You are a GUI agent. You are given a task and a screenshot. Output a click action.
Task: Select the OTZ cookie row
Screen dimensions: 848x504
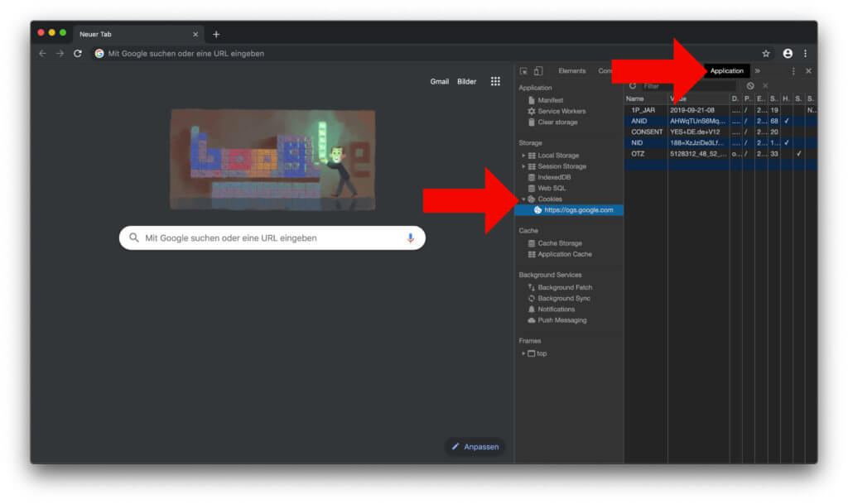(720, 154)
